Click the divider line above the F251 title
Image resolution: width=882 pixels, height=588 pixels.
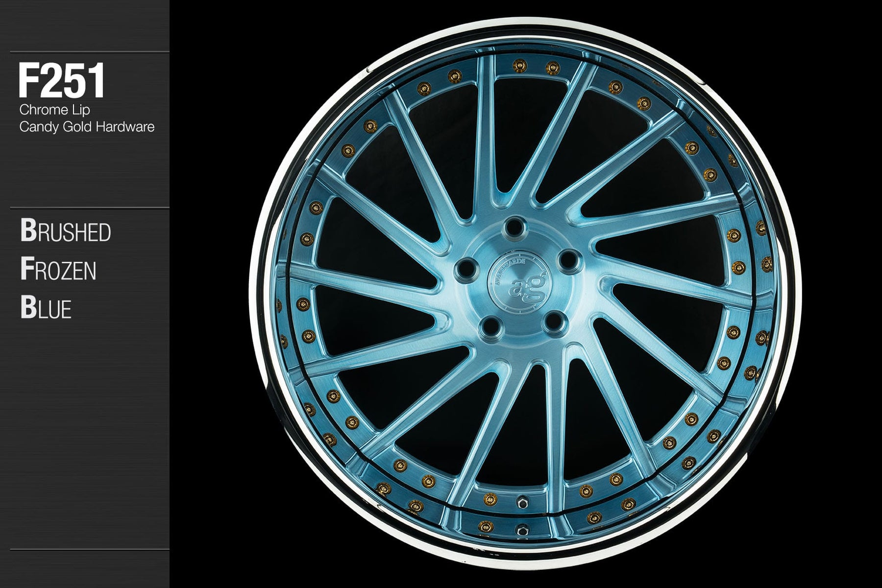coord(89,52)
